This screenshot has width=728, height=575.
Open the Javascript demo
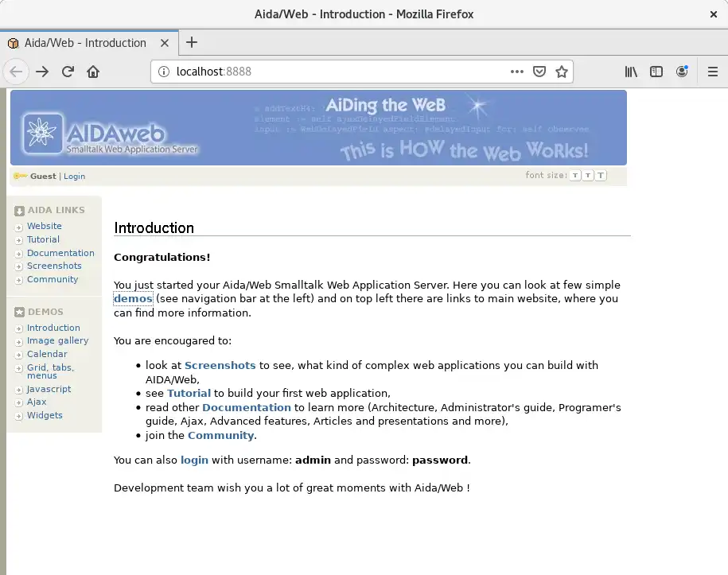coord(49,389)
